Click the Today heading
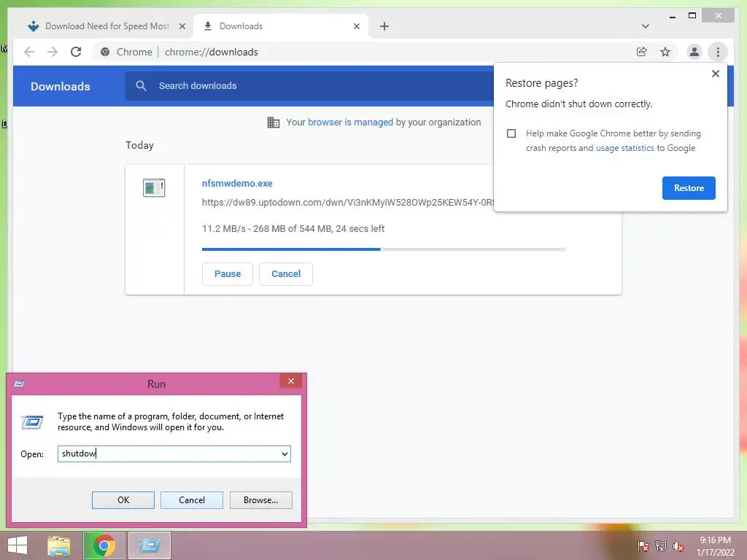The width and height of the screenshot is (747, 560). 139,145
